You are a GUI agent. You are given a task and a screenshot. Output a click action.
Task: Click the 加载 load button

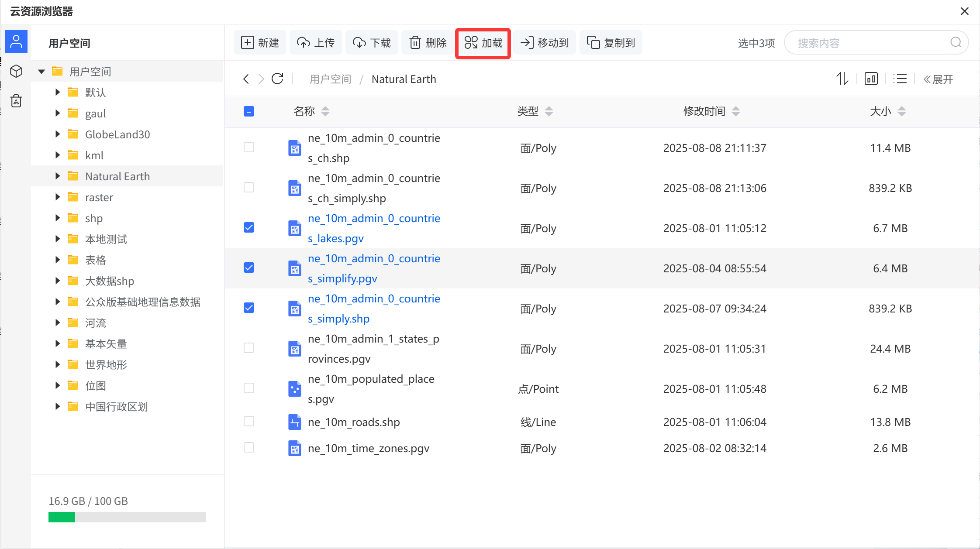[x=483, y=43]
